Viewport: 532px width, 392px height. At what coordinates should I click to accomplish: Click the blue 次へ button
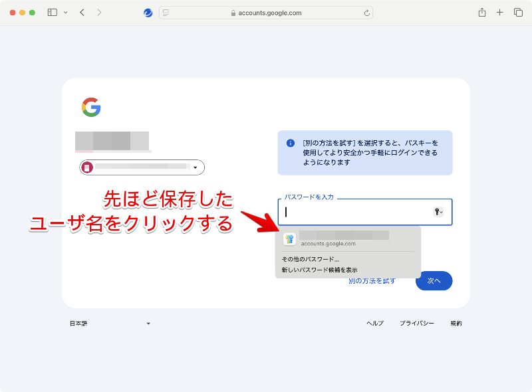click(x=434, y=281)
